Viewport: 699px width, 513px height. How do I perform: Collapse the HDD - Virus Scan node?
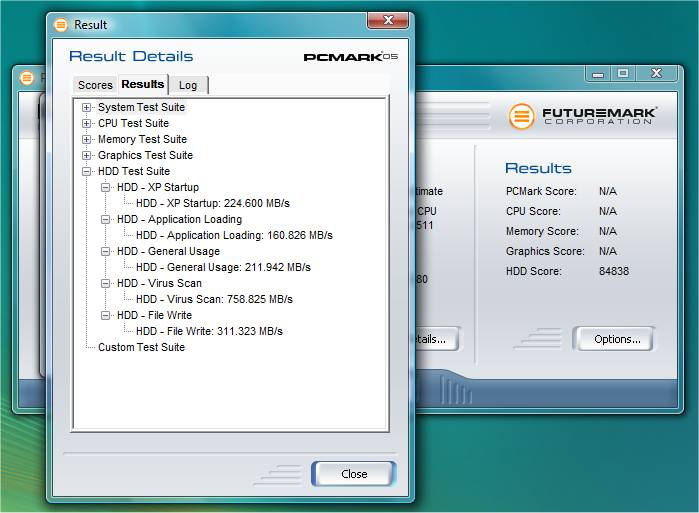pyautogui.click(x=105, y=283)
